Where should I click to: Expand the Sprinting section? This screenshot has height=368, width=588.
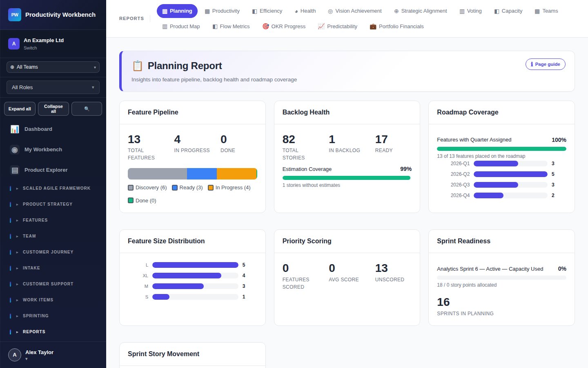click(53, 316)
